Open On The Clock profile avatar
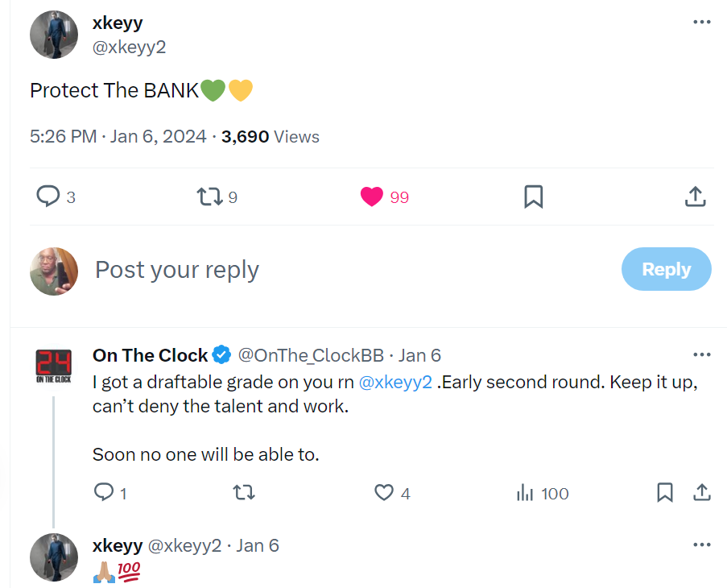Screen dimensions: 727x588 54,364
